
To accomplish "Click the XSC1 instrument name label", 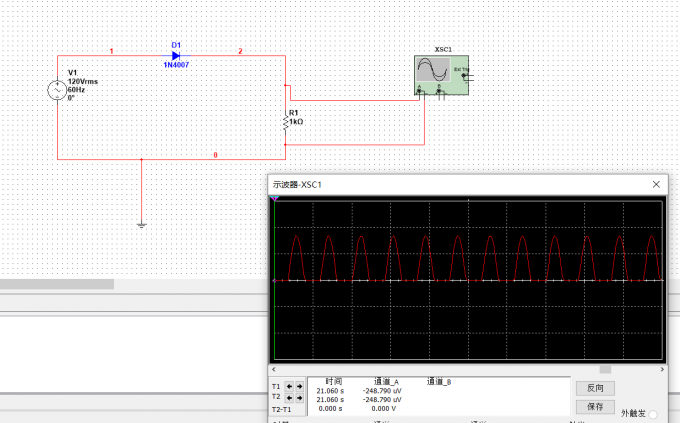I will pyautogui.click(x=443, y=49).
